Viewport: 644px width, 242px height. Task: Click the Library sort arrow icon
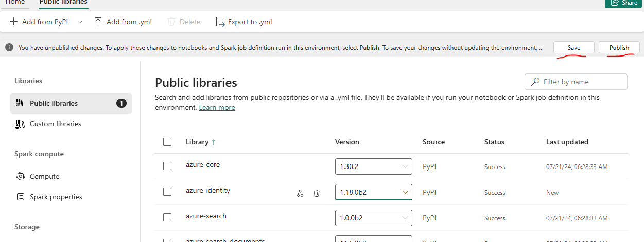214,142
